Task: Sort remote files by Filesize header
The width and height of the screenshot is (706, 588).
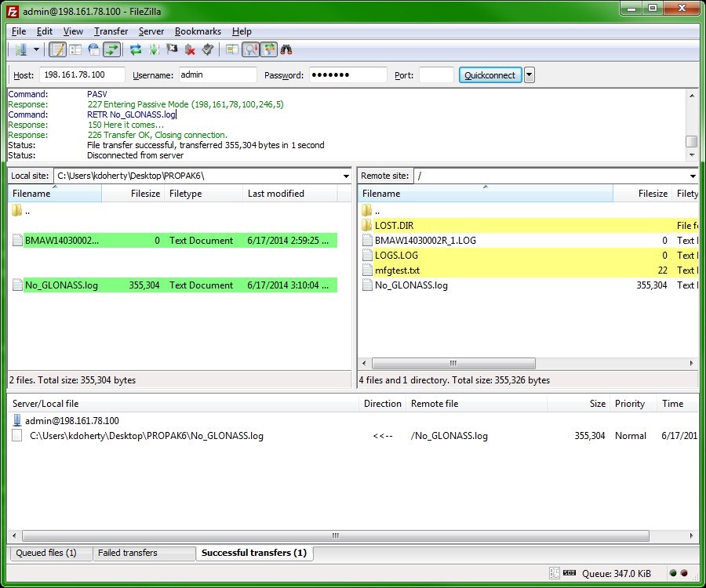Action: [x=642, y=194]
